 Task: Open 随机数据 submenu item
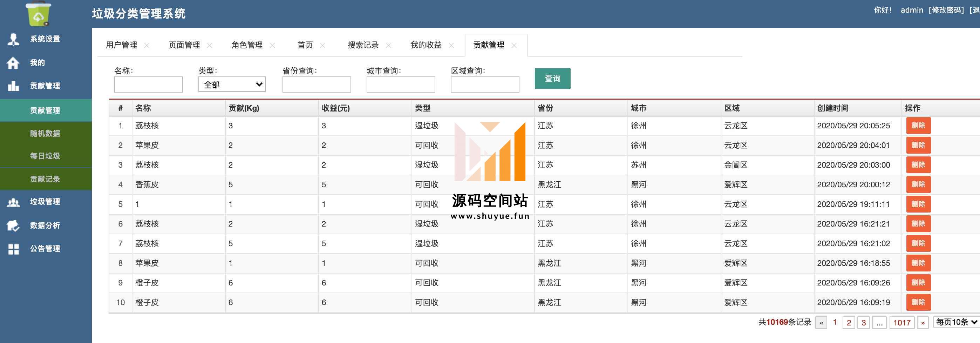pos(46,133)
